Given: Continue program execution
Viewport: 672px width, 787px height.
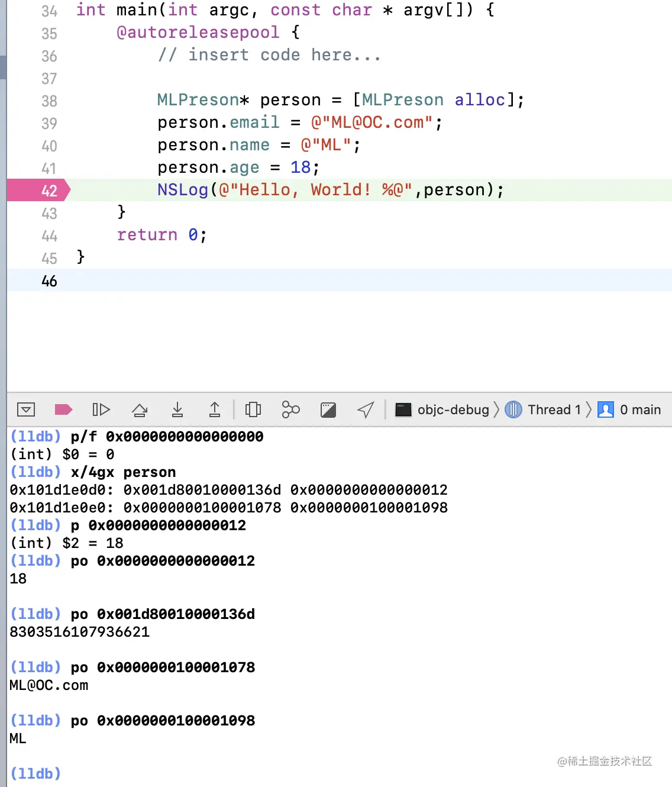Looking at the screenshot, I should [101, 409].
